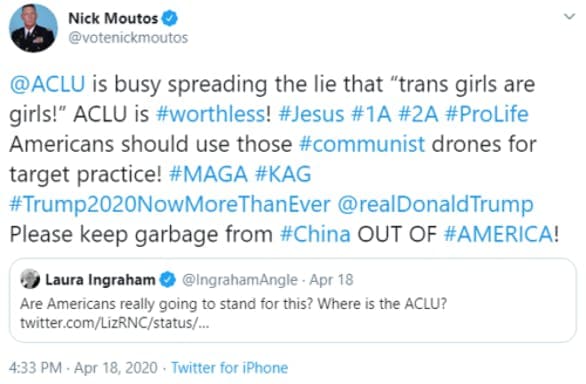The image size is (586, 384).
Task: Click the verified badge next to Nick Moutos
Action: point(170,18)
